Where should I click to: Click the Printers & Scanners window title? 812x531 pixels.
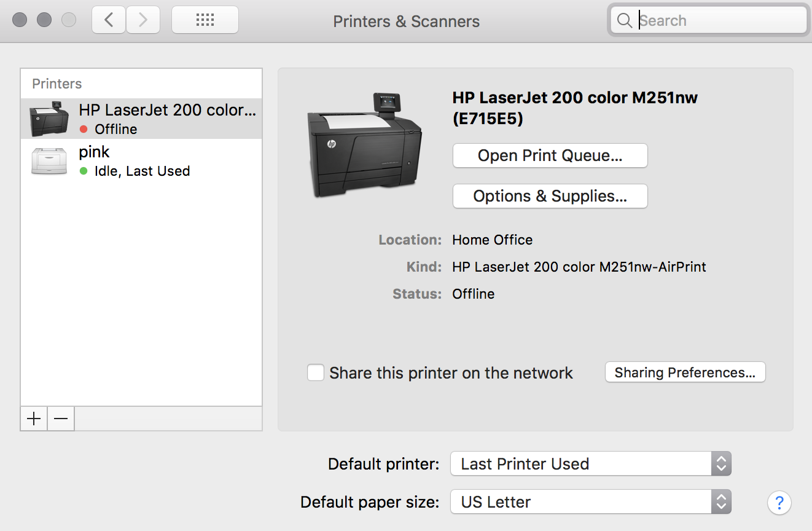point(407,22)
